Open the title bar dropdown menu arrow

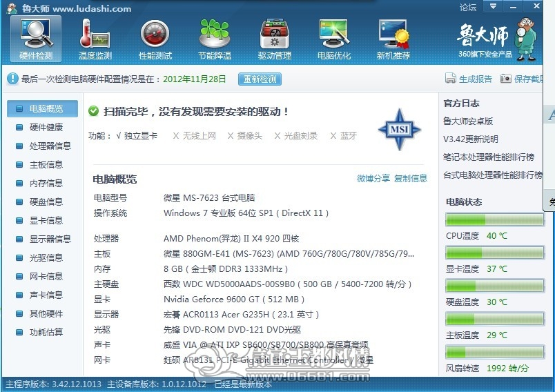coord(493,6)
